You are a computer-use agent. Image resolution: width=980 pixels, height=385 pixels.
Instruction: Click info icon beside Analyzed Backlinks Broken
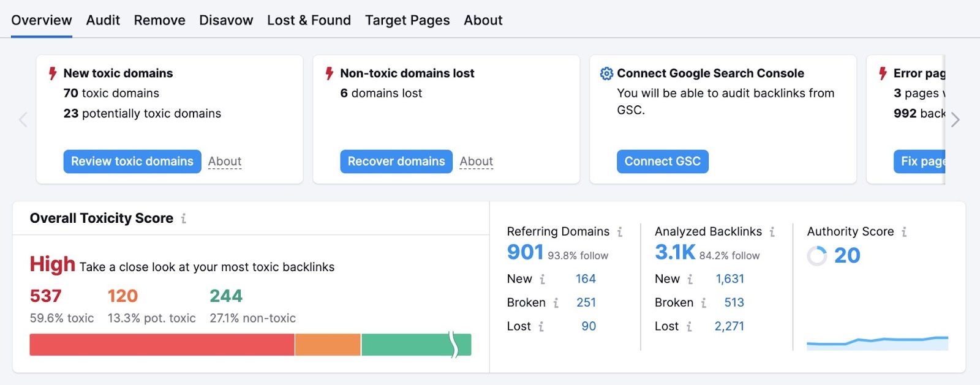tap(704, 303)
